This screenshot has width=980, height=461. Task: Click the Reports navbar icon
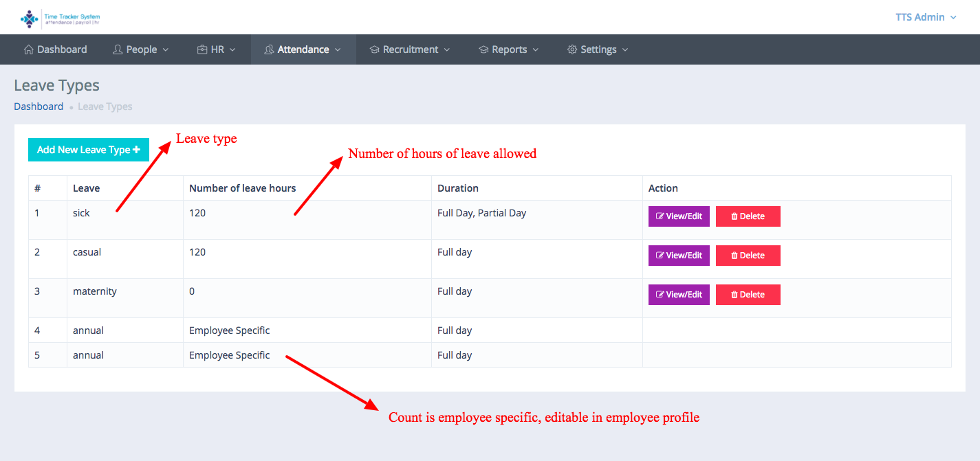tap(483, 49)
